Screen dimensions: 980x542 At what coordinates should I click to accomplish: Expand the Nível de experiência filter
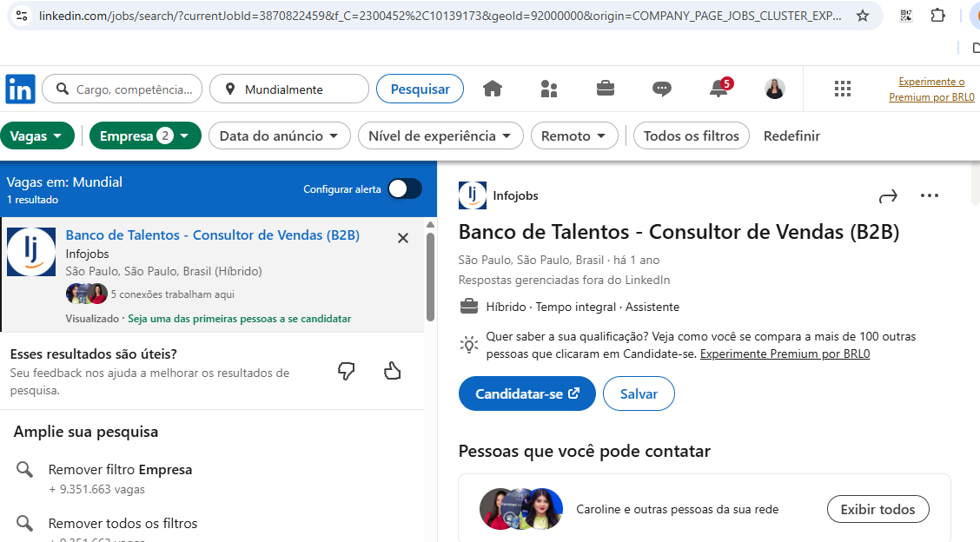click(440, 135)
